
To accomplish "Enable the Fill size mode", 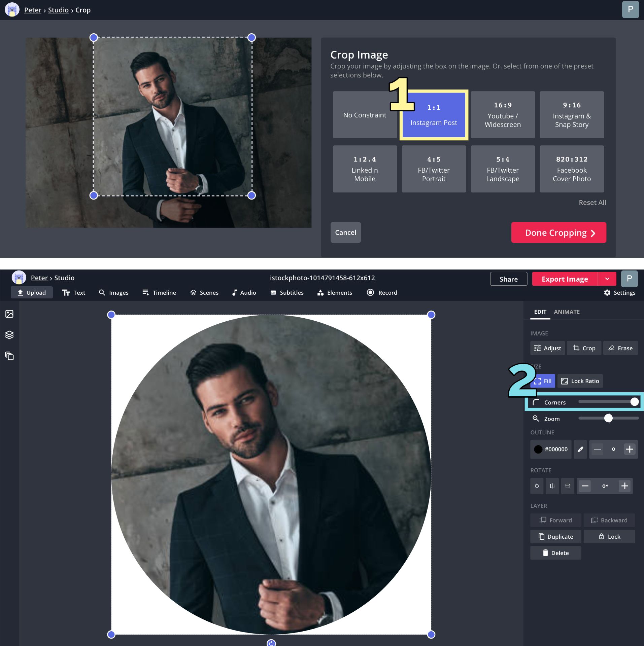I will coord(542,381).
